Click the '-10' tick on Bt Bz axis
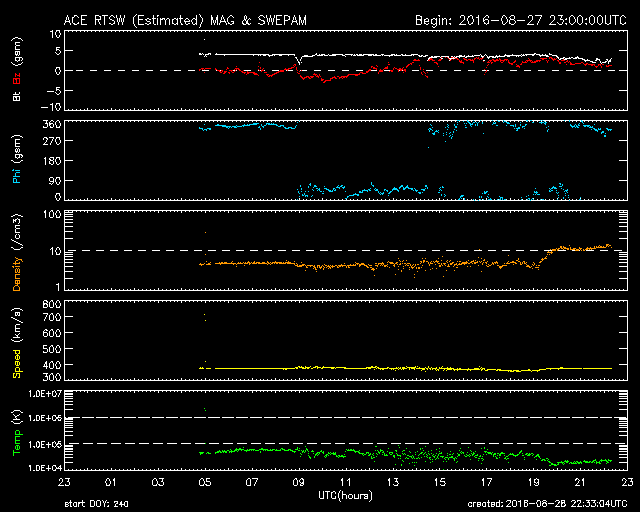The height and width of the screenshot is (512, 640). pos(51,107)
